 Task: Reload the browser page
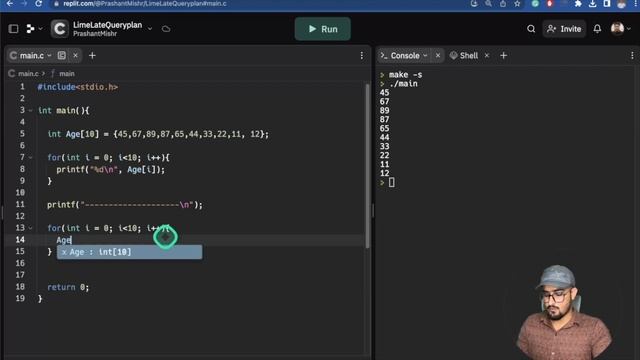pos(38,4)
